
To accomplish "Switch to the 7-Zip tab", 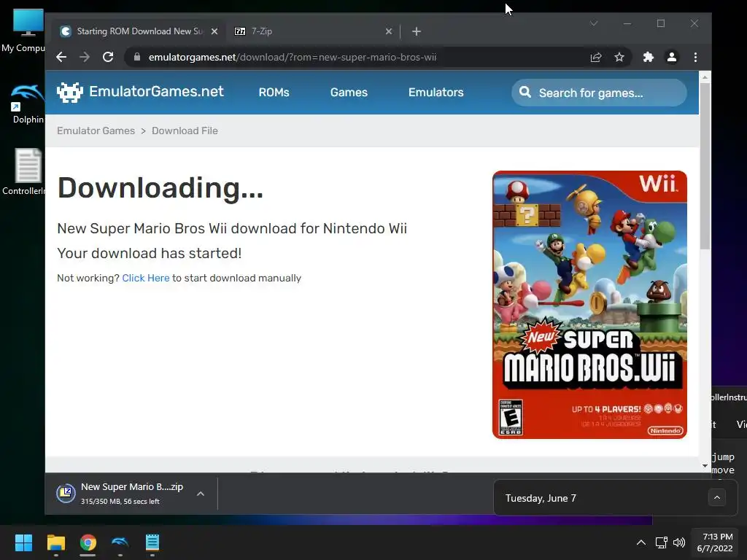I will 312,31.
